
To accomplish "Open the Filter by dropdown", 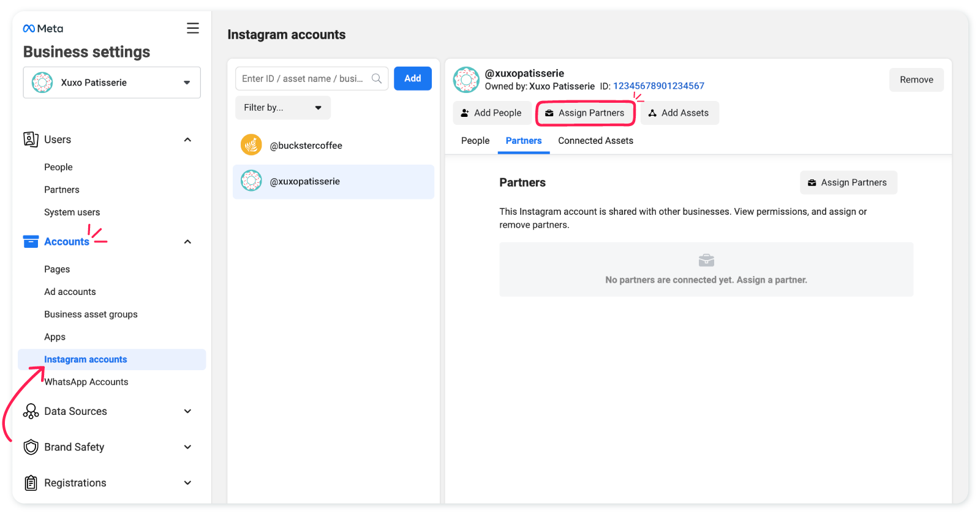I will click(283, 108).
